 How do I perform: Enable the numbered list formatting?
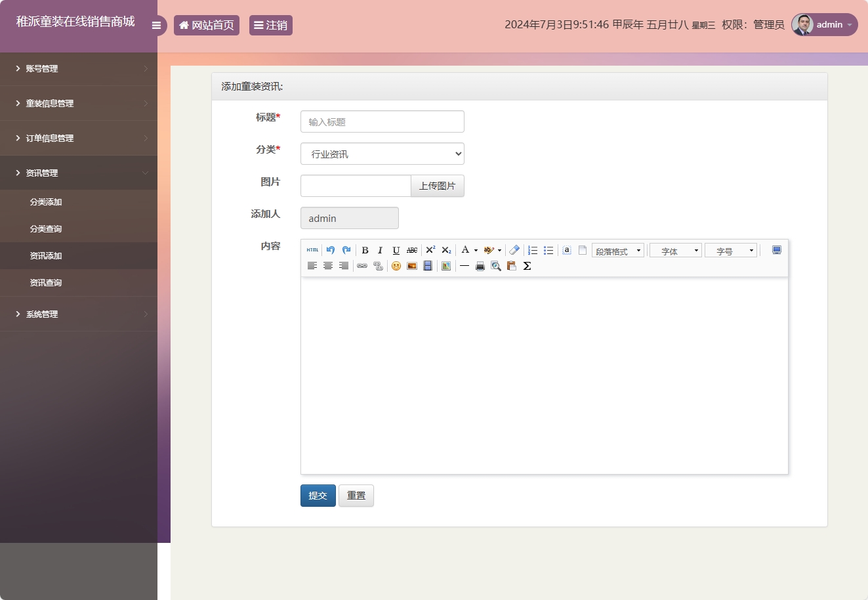532,250
